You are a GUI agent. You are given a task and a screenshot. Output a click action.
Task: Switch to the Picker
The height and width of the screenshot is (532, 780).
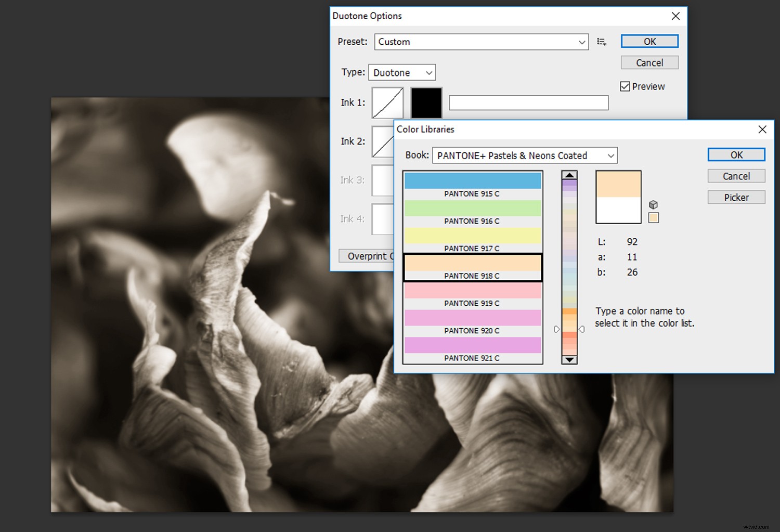736,197
